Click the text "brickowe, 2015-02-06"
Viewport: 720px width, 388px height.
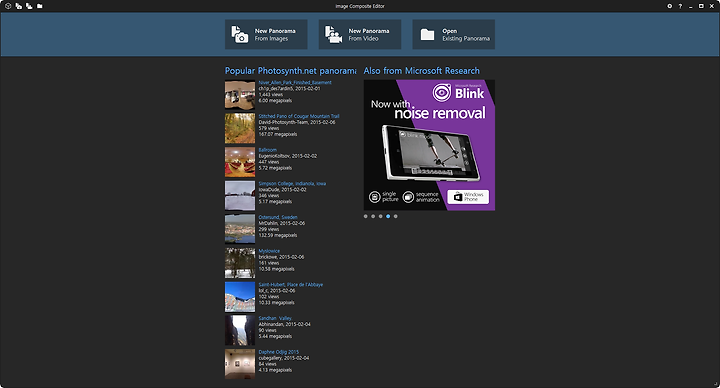coord(281,257)
